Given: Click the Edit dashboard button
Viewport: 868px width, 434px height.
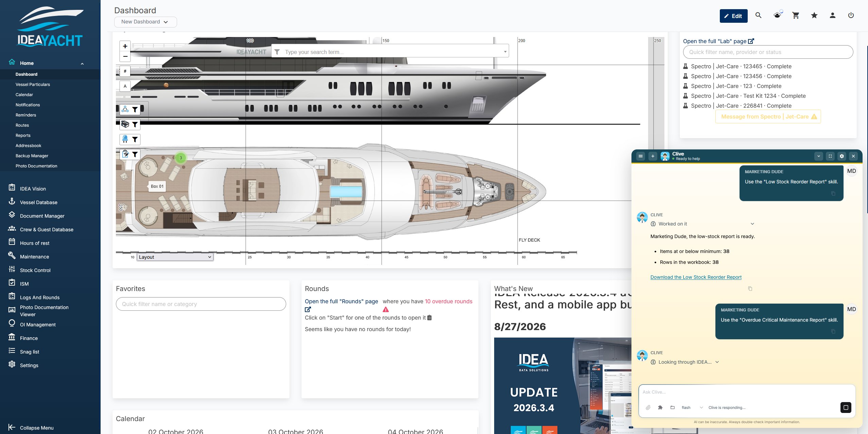Looking at the screenshot, I should coord(733,16).
